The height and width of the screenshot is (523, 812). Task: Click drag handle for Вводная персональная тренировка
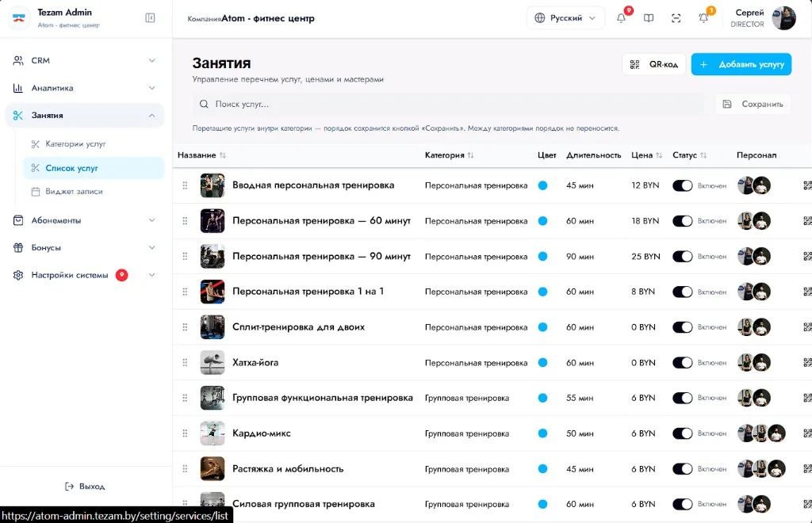coord(185,185)
